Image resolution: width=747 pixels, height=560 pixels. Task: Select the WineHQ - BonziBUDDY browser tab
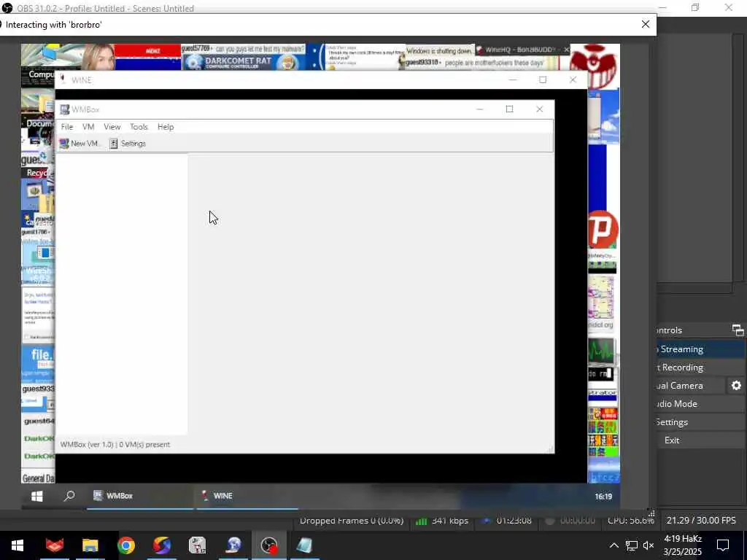coord(519,50)
